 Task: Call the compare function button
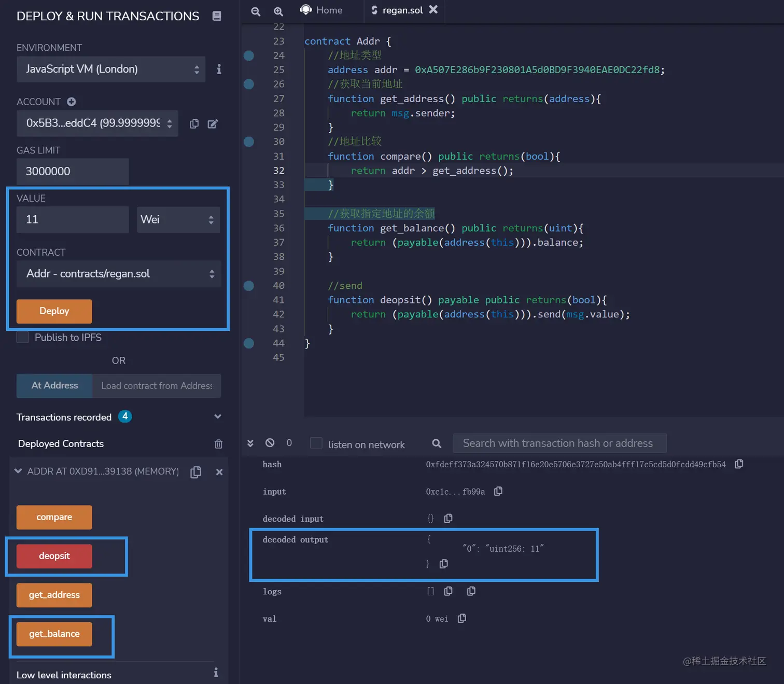[x=54, y=518]
